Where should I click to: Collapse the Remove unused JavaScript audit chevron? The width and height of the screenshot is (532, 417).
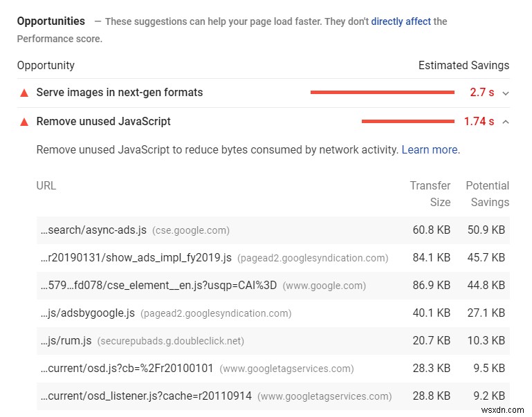[506, 122]
